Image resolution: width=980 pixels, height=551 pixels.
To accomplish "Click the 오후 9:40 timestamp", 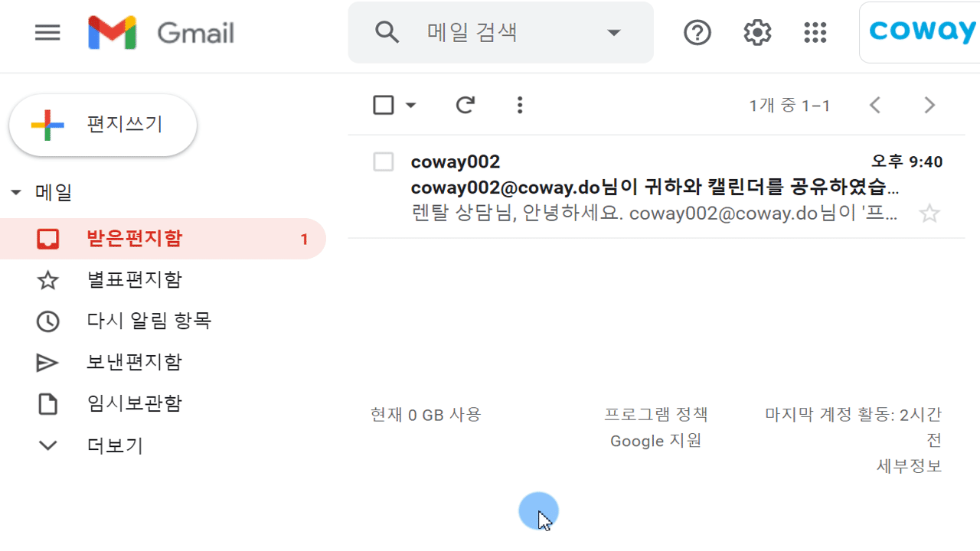I will point(907,161).
